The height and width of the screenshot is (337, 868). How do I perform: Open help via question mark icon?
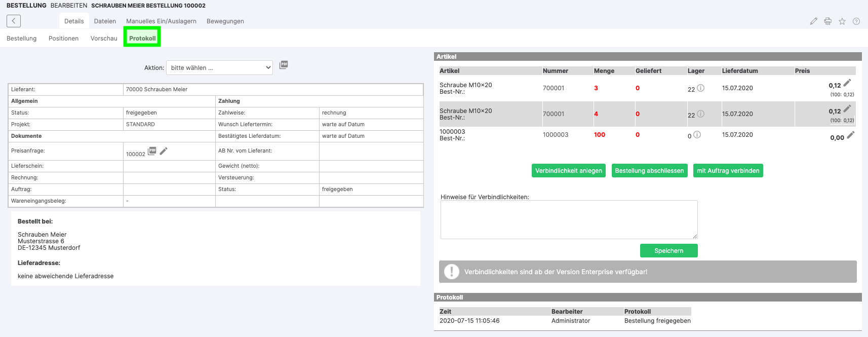click(x=856, y=21)
